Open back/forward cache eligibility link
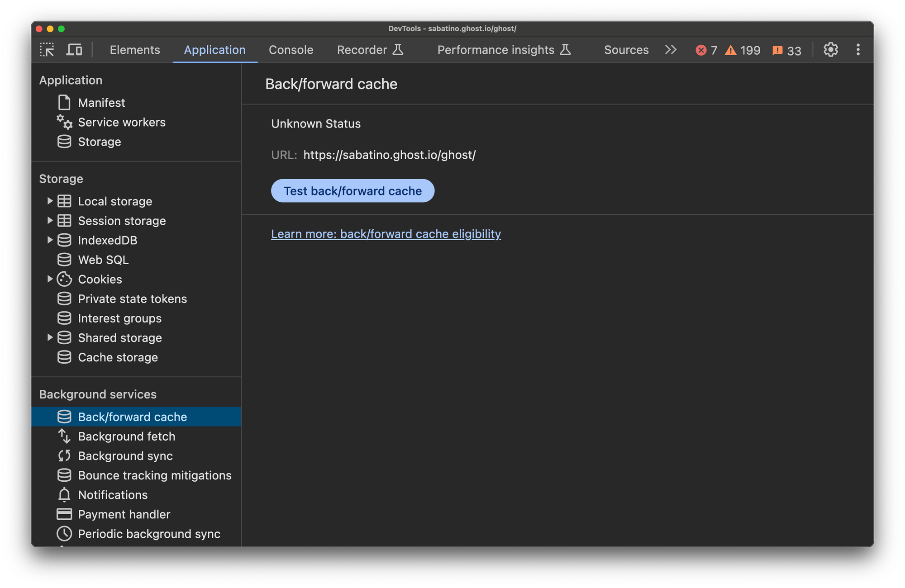The image size is (905, 588). [386, 234]
